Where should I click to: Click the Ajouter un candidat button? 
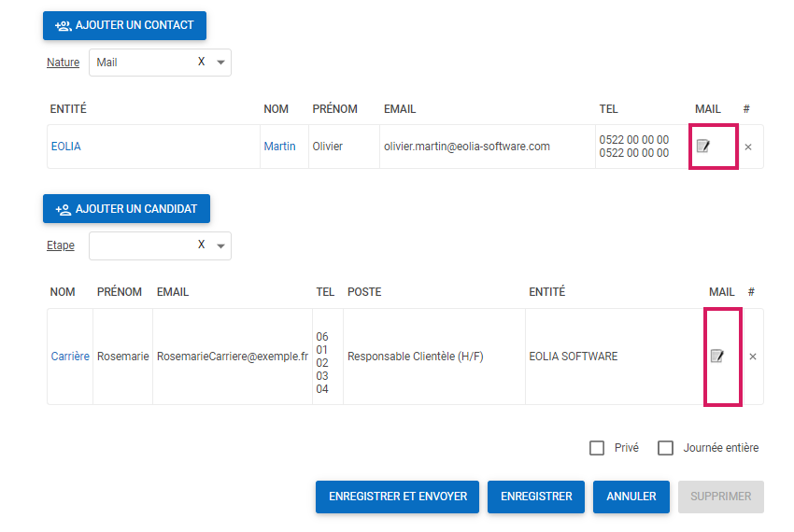126,209
